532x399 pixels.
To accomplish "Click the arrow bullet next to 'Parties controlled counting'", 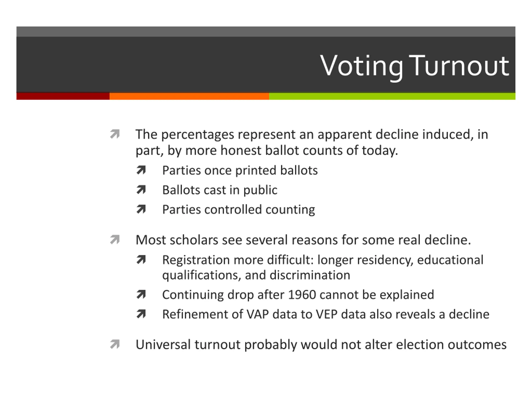I will pyautogui.click(x=141, y=209).
